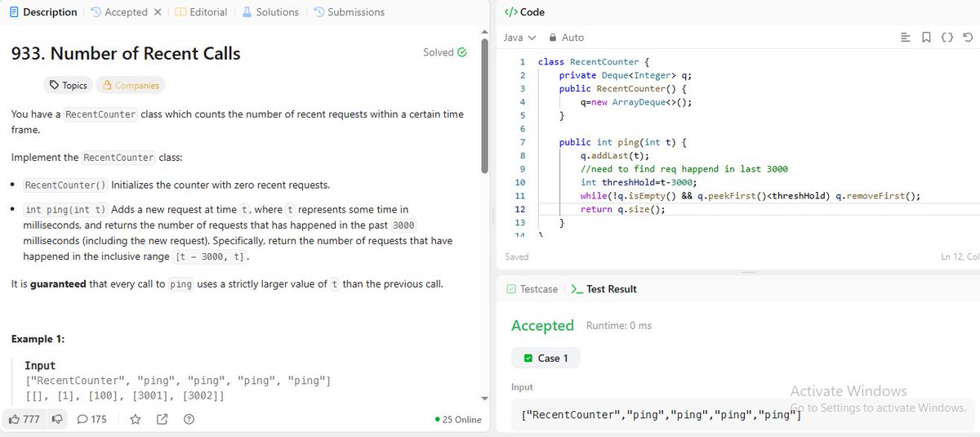Image resolution: width=980 pixels, height=437 pixels.
Task: Click the reset code arrow icon
Action: click(968, 38)
